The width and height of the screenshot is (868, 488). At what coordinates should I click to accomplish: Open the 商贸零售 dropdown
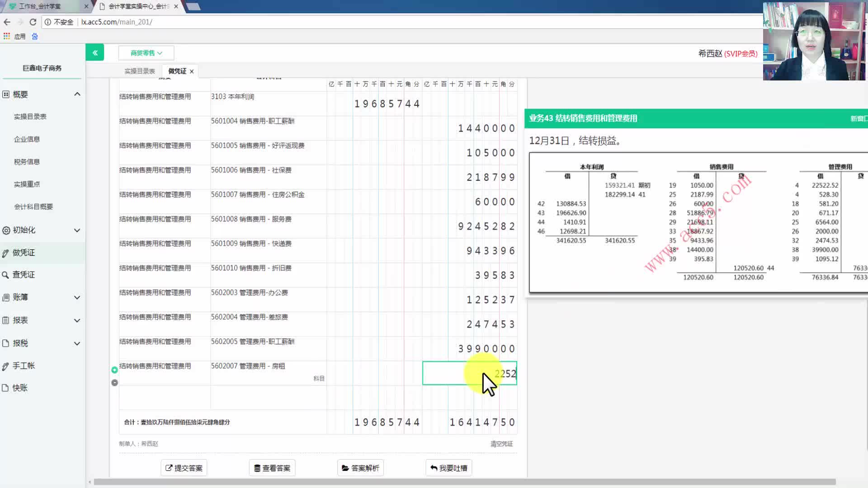[x=146, y=53]
